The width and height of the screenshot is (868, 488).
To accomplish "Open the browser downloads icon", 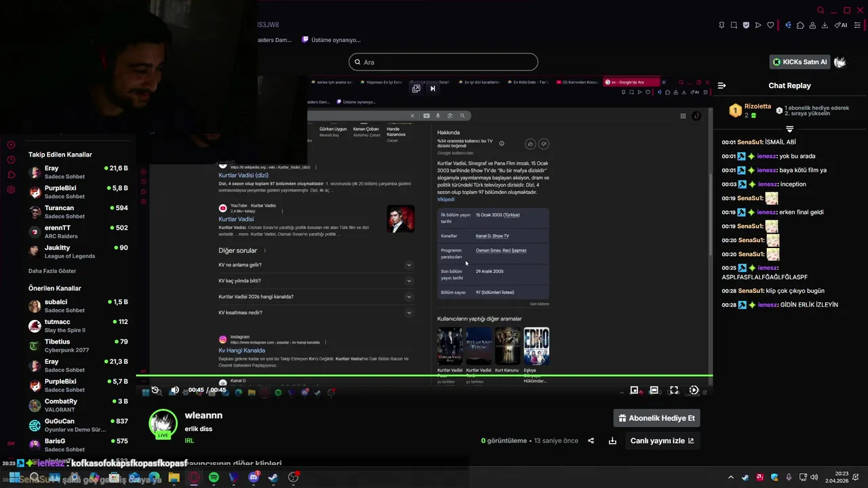I will (x=825, y=25).
